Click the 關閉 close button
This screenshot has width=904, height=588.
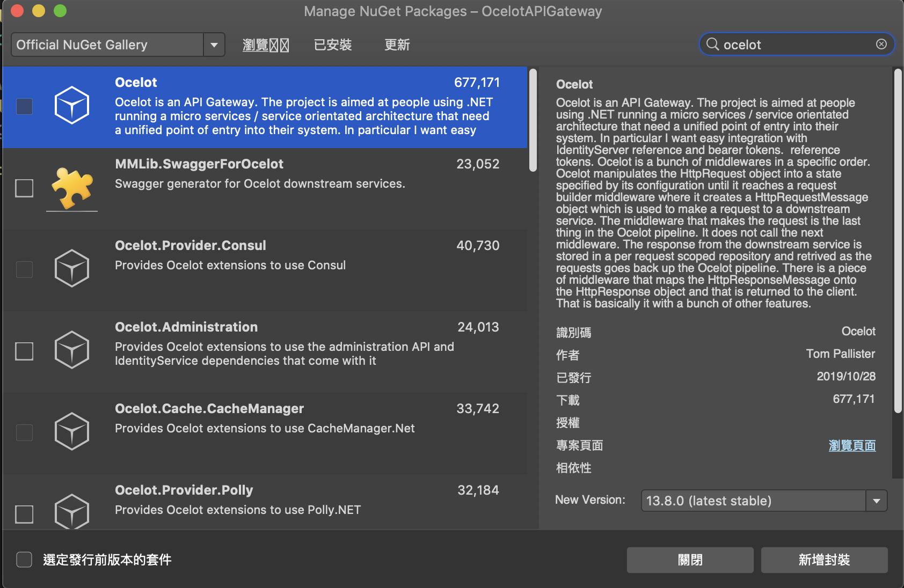pyautogui.click(x=690, y=560)
